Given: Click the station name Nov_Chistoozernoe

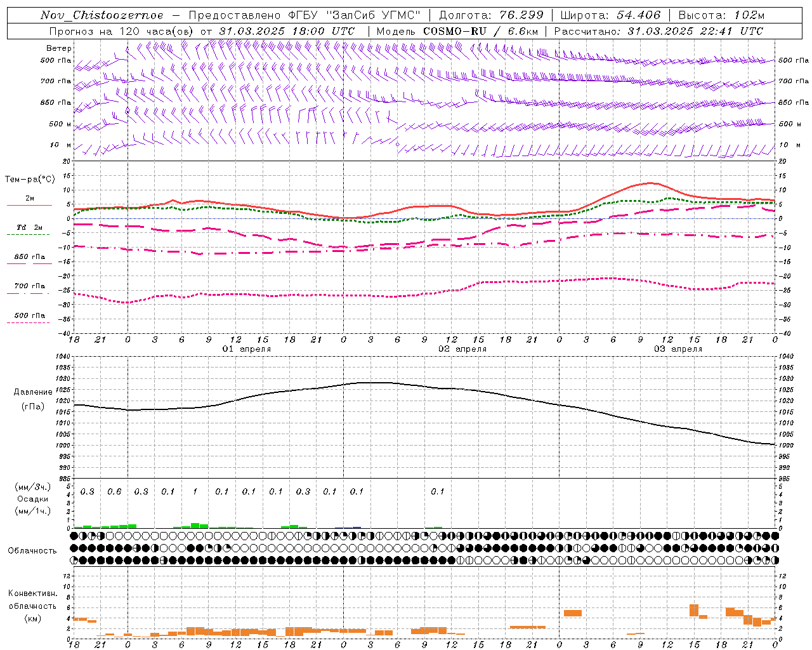Looking at the screenshot, I should pos(102,15).
